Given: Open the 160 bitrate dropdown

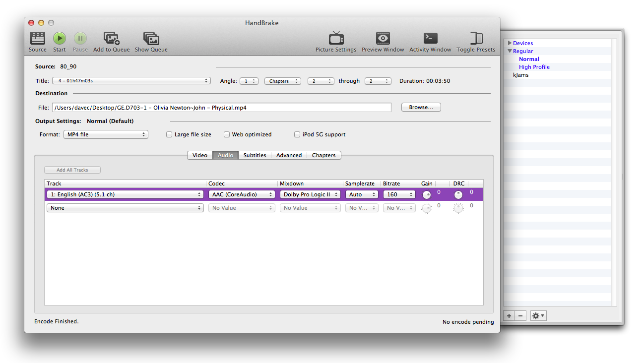Looking at the screenshot, I should click(x=399, y=194).
